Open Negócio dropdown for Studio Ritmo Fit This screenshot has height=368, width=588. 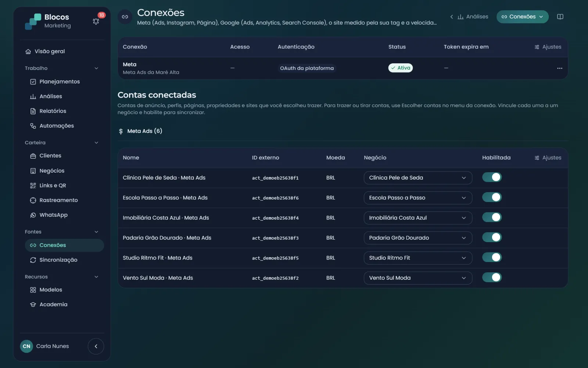click(418, 258)
